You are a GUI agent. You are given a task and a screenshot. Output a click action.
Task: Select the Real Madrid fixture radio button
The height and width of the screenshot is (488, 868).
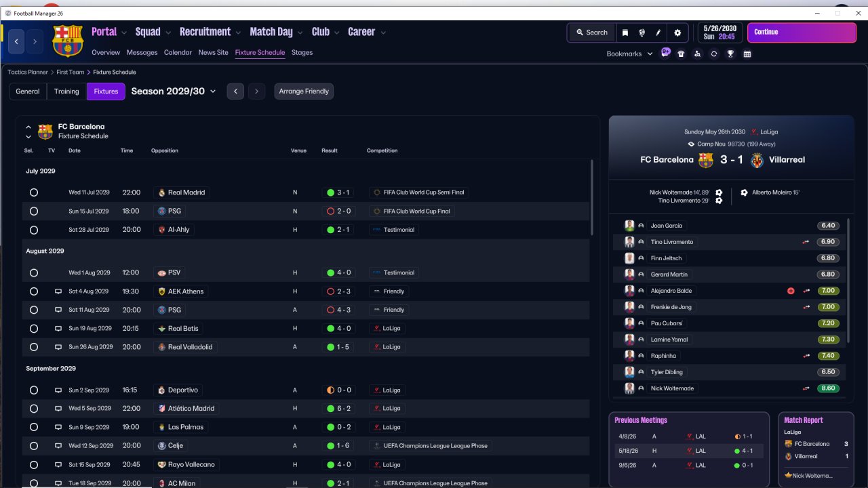coord(34,192)
